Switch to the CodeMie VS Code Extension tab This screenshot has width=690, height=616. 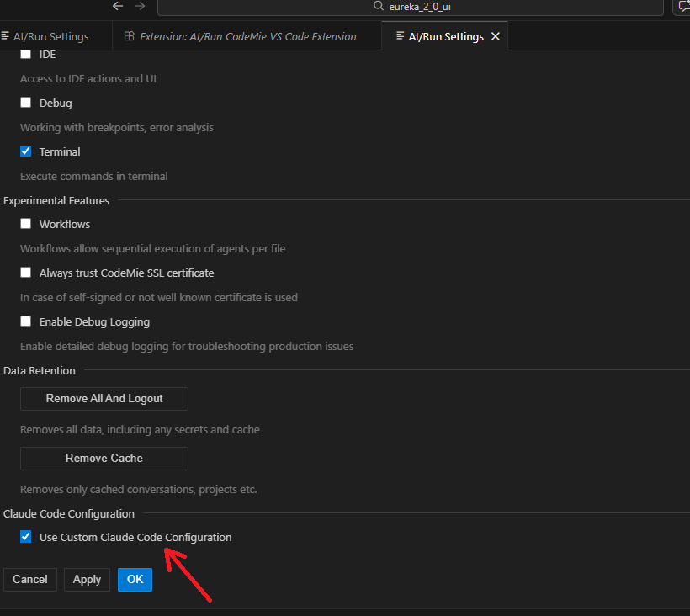[x=240, y=37]
